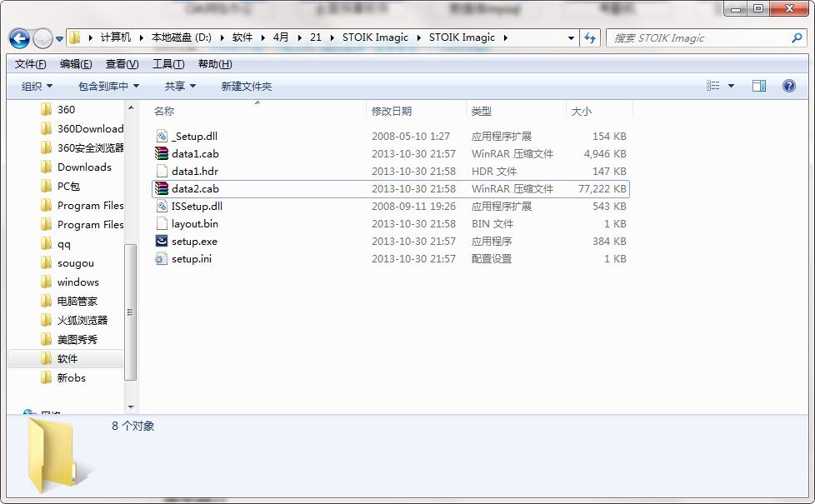Click the search magnifier icon
The height and width of the screenshot is (504, 815).
point(797,38)
